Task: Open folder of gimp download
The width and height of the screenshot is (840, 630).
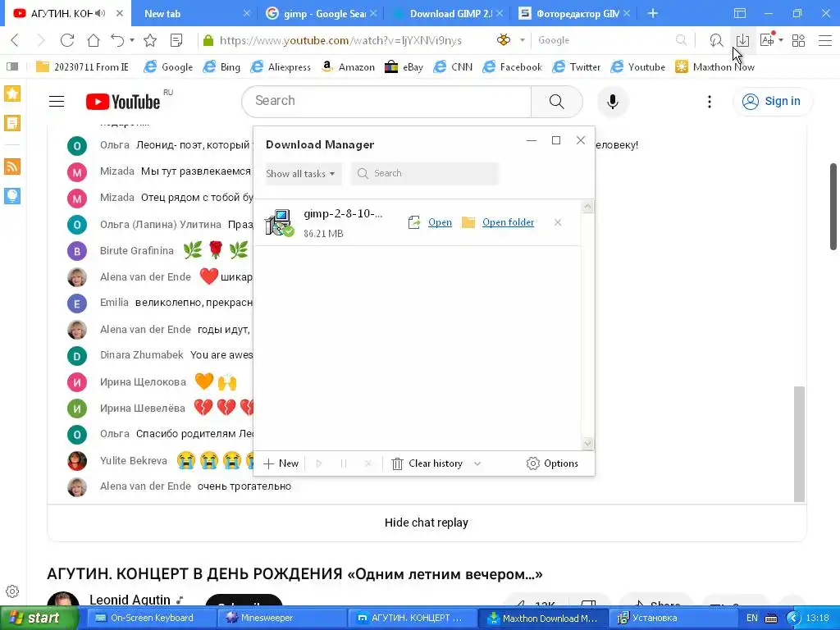Action: click(508, 222)
